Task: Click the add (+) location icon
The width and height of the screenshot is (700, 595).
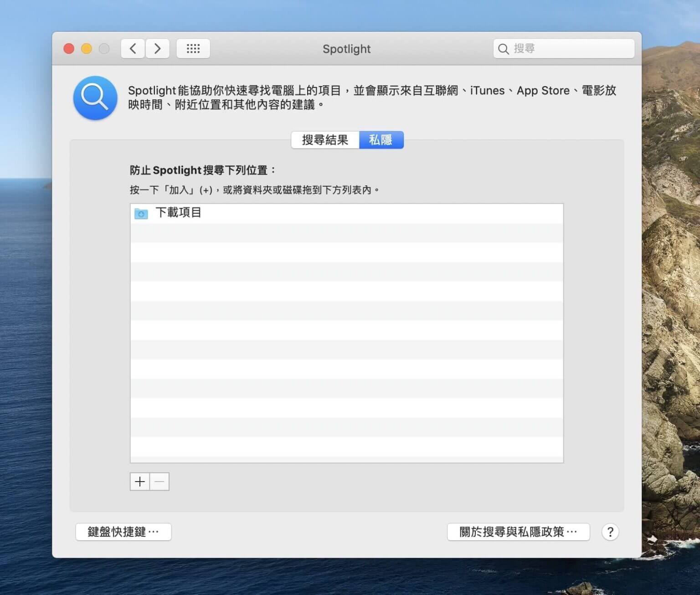Action: click(139, 482)
